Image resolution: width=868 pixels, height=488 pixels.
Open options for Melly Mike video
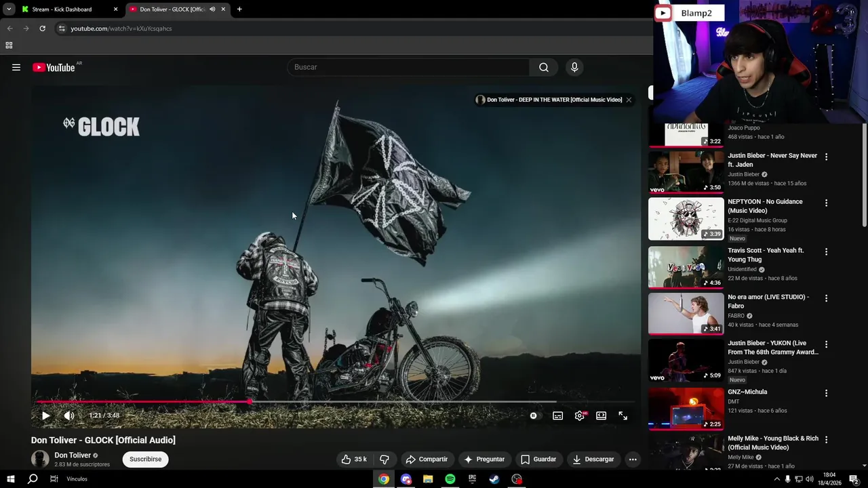click(x=826, y=440)
